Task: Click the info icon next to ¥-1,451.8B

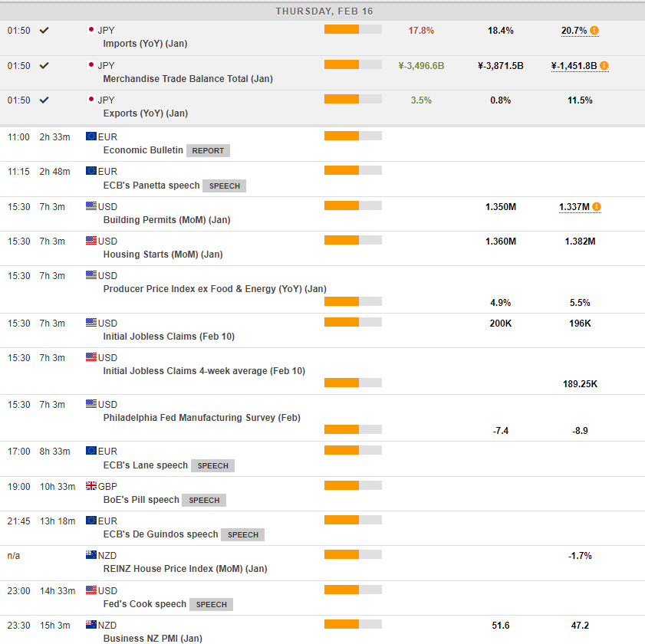Action: tap(604, 66)
